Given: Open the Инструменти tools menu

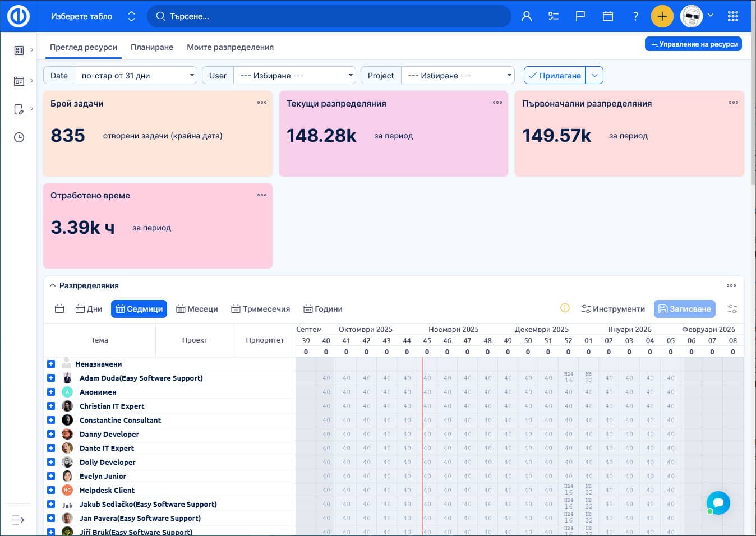Looking at the screenshot, I should pos(613,309).
